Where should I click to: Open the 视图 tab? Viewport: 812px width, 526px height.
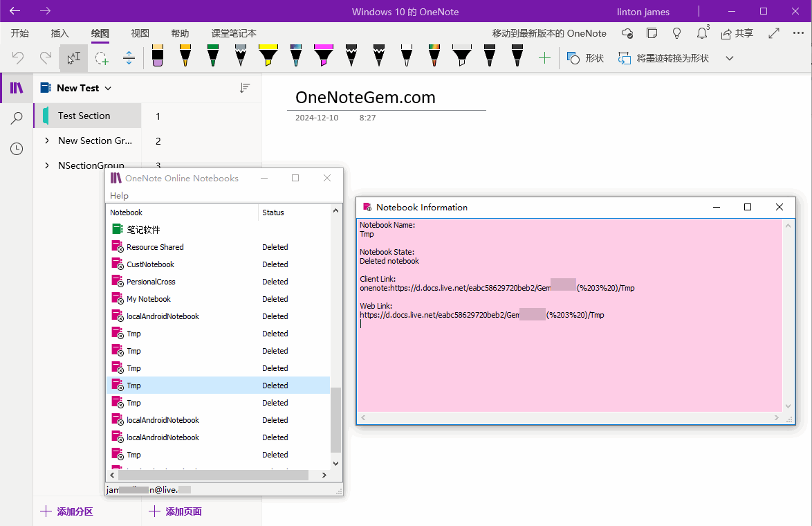pos(140,33)
